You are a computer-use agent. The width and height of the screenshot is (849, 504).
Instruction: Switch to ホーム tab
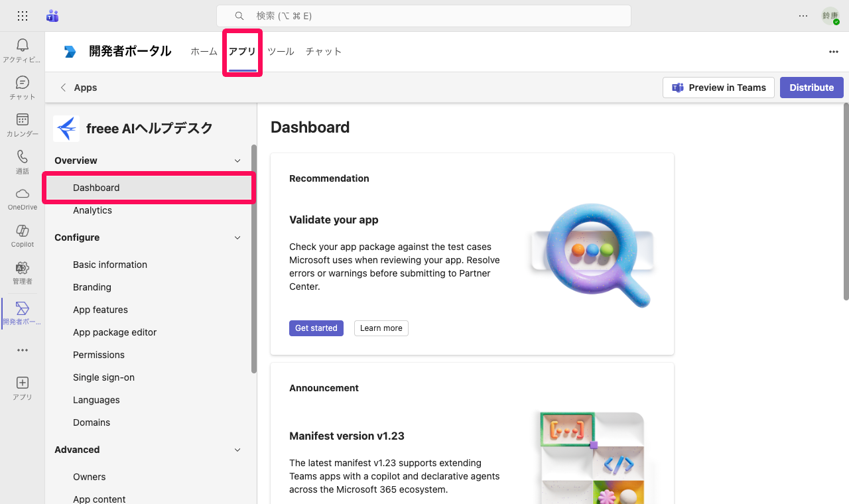[x=204, y=52]
